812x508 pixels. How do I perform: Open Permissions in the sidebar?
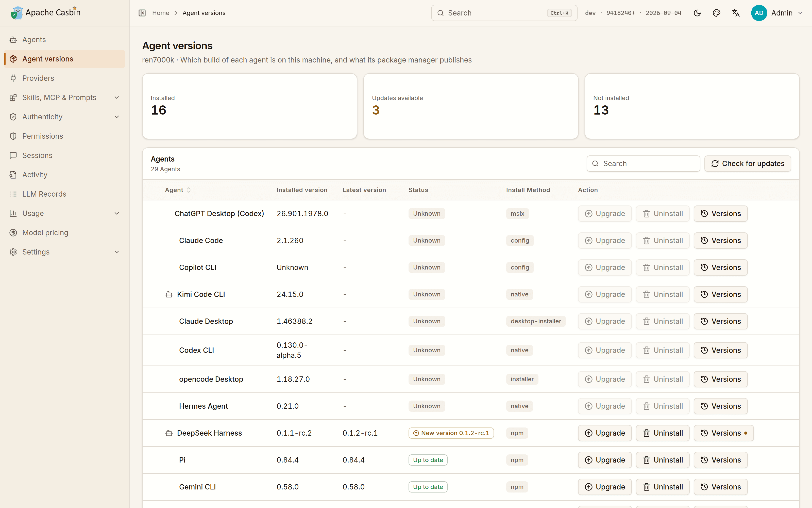[65, 136]
